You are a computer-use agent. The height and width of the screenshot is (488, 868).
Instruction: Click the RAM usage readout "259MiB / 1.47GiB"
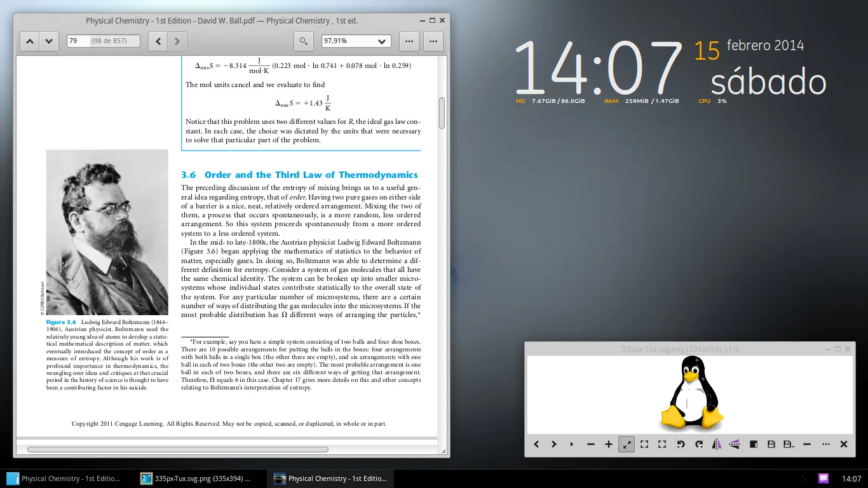[652, 101]
